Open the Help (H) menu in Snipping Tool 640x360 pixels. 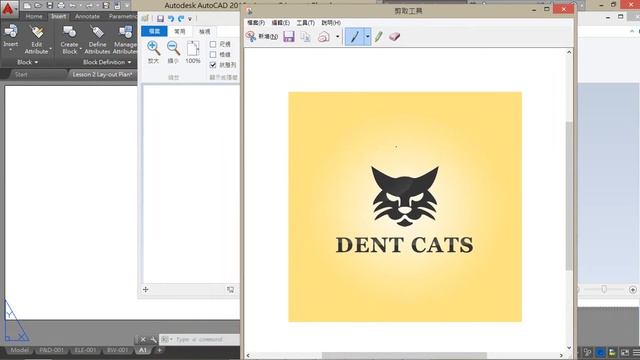(x=331, y=23)
